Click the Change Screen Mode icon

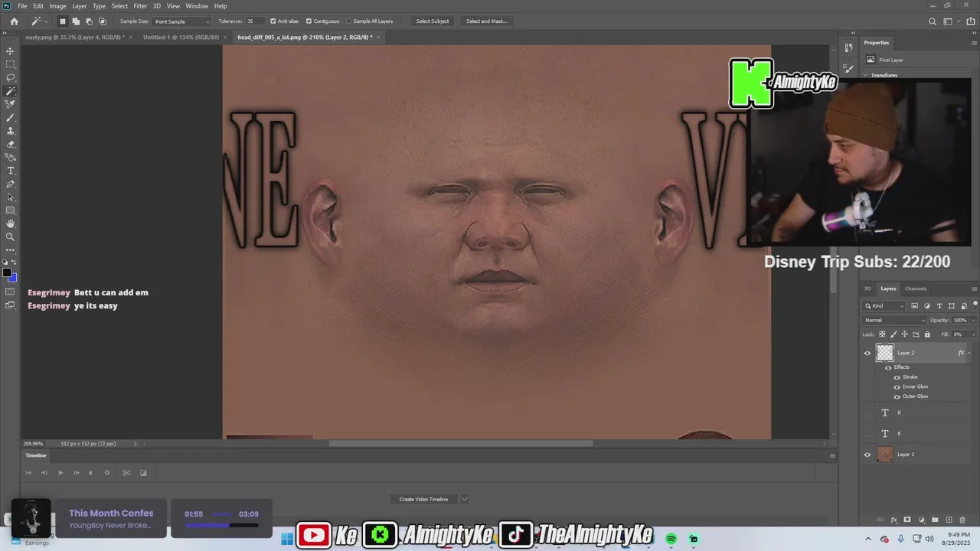[x=11, y=305]
